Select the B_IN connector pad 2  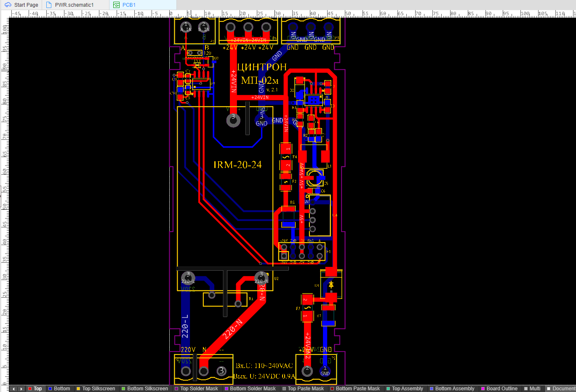coord(204,27)
